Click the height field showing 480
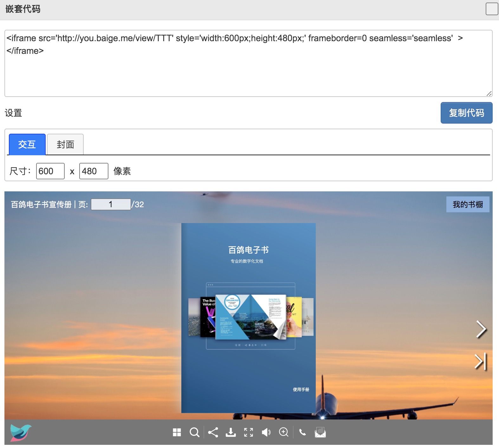Screen dimensions: 499x448 tap(94, 171)
